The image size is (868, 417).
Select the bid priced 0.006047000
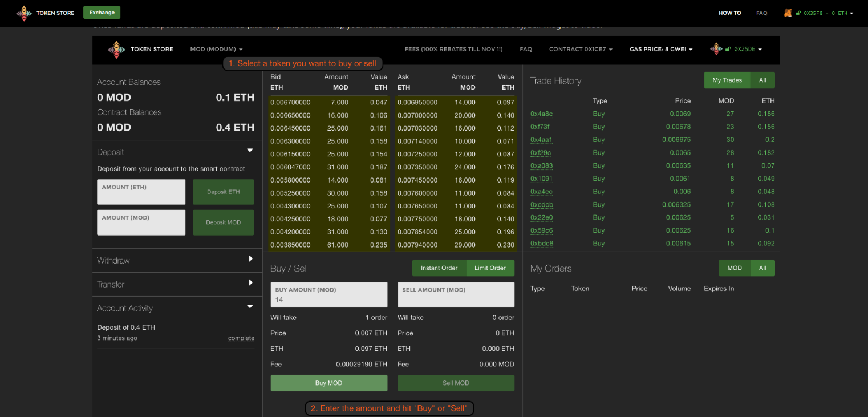[x=329, y=167]
